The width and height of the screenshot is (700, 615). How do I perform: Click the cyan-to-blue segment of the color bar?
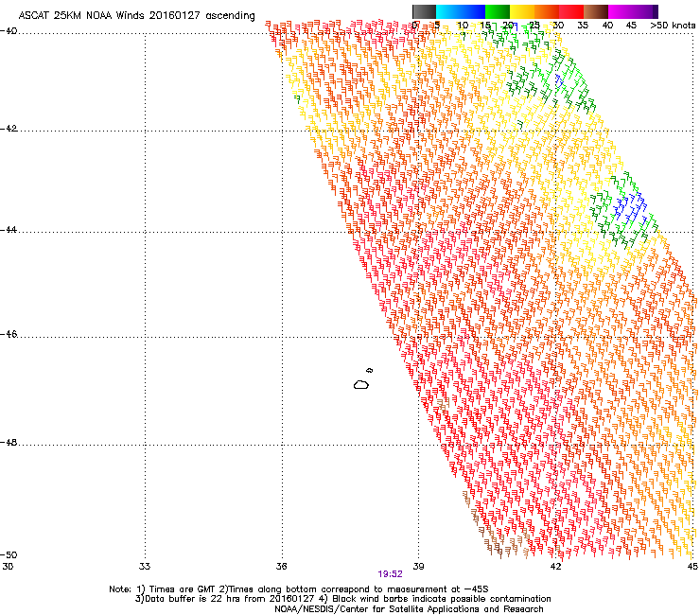click(461, 11)
